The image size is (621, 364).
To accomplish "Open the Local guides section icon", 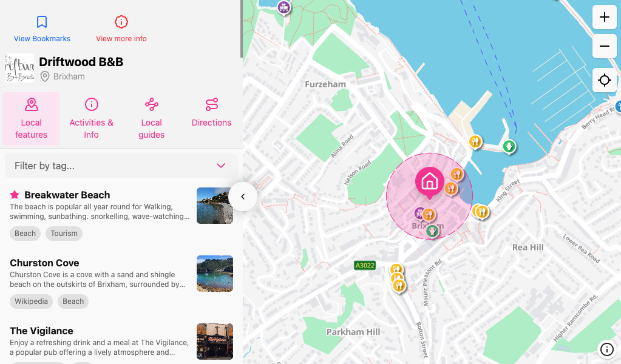I will coord(151,104).
